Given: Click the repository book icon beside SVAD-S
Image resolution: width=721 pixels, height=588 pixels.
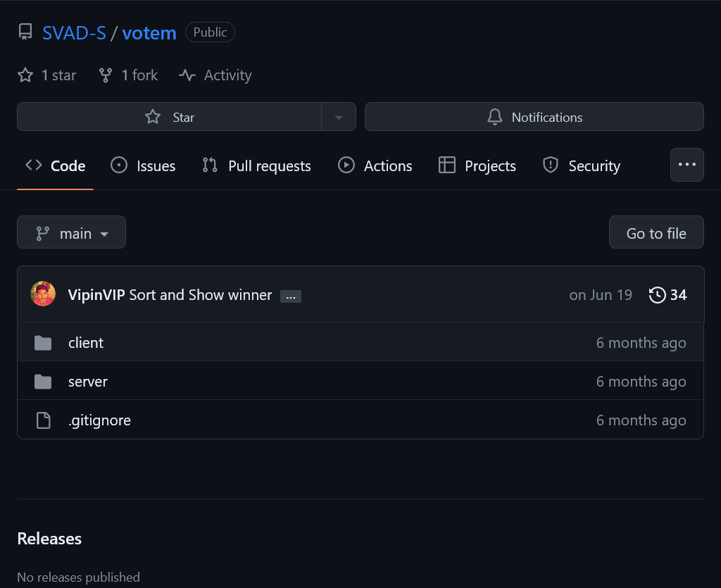Looking at the screenshot, I should tap(25, 32).
